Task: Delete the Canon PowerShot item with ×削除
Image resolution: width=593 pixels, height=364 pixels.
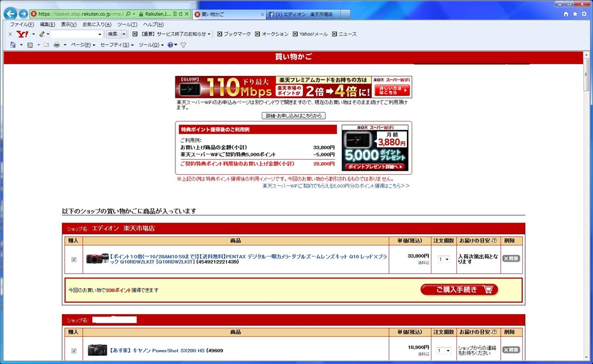Action: (511, 350)
